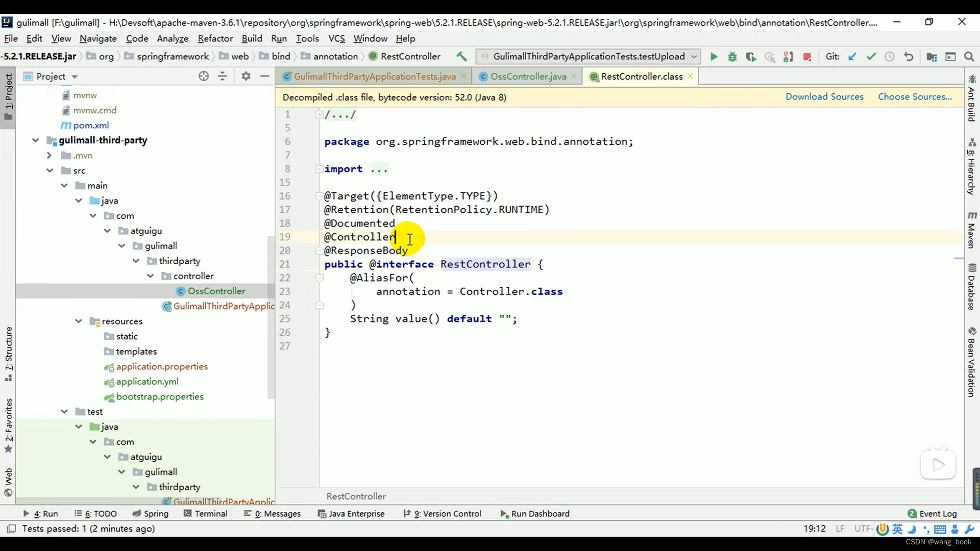Collapse the controller package
The width and height of the screenshot is (980, 551).
tap(151, 276)
